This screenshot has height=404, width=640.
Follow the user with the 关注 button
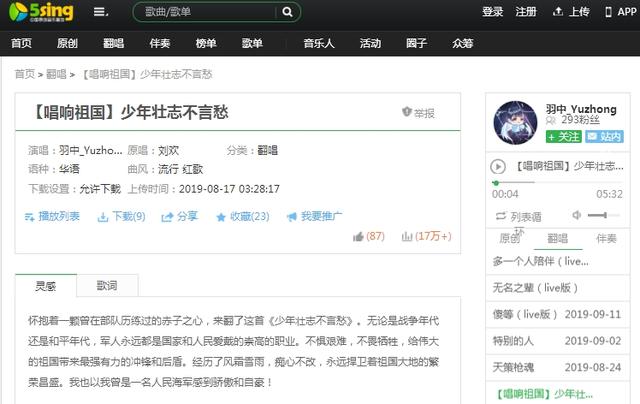(x=563, y=136)
